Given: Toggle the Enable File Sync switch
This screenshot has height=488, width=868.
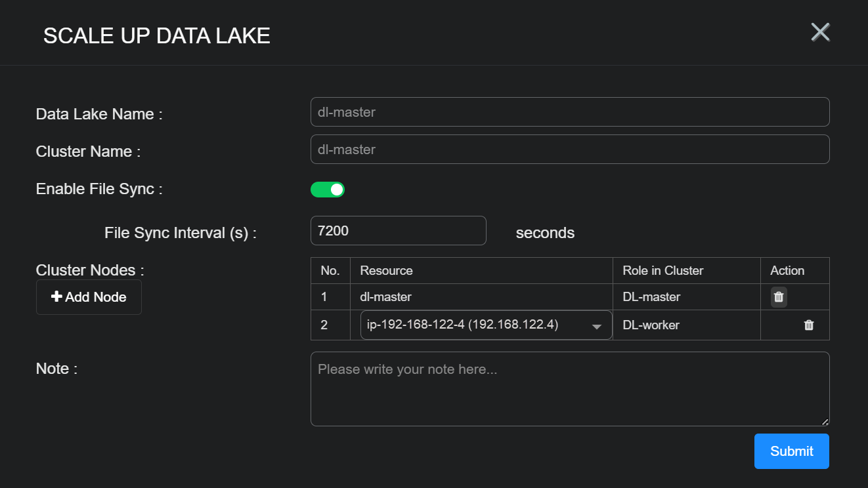Looking at the screenshot, I should click(328, 190).
